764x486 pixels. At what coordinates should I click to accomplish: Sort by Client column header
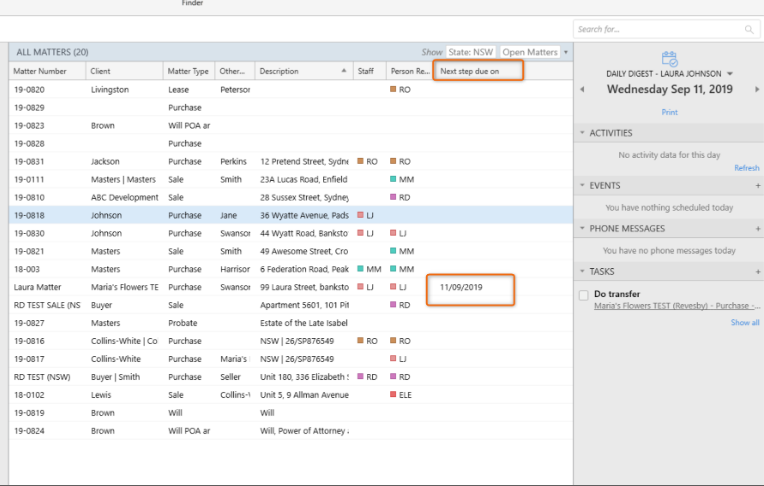[x=124, y=71]
